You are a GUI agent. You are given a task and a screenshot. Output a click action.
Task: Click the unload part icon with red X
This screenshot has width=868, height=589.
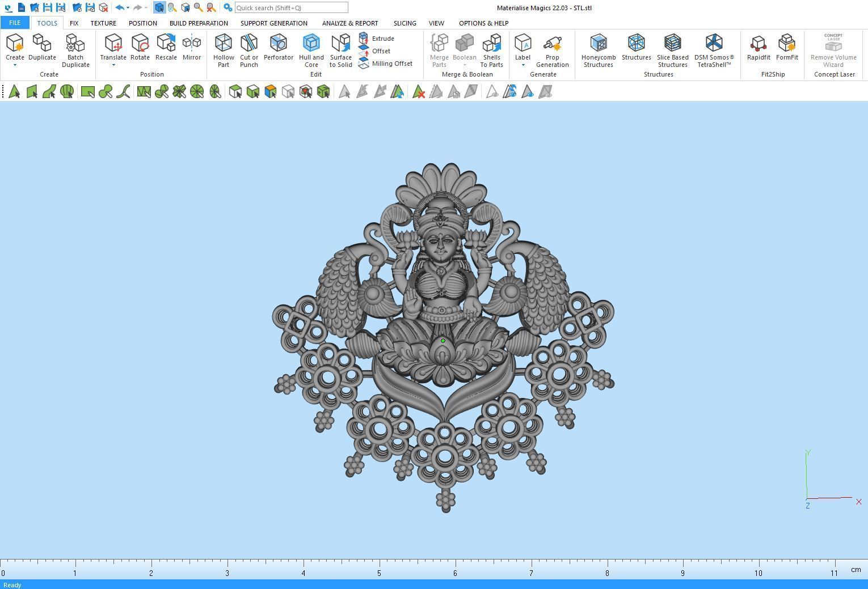tap(103, 7)
